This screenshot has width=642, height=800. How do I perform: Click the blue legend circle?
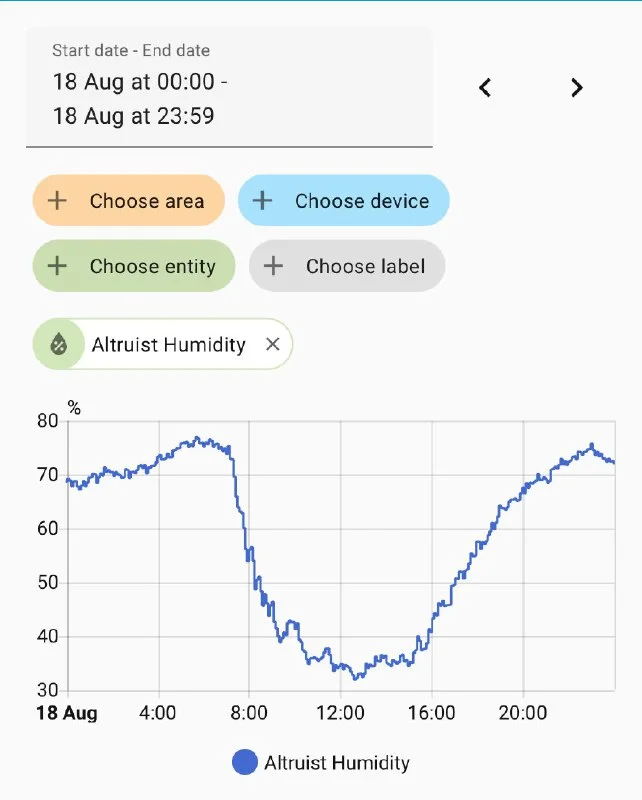245,763
